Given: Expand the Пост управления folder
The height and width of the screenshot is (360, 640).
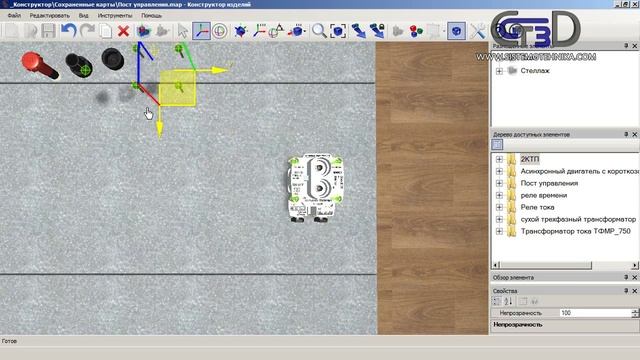Looking at the screenshot, I should (x=499, y=183).
